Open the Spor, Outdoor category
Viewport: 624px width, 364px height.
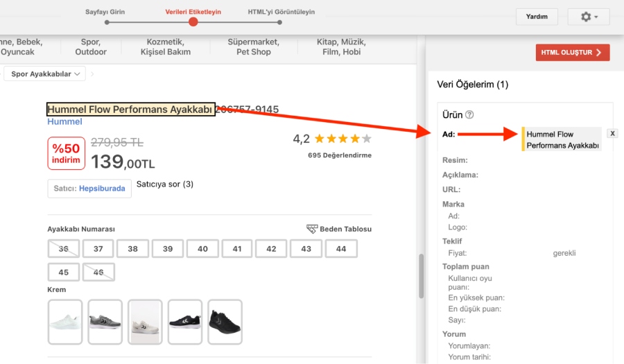pos(91,47)
